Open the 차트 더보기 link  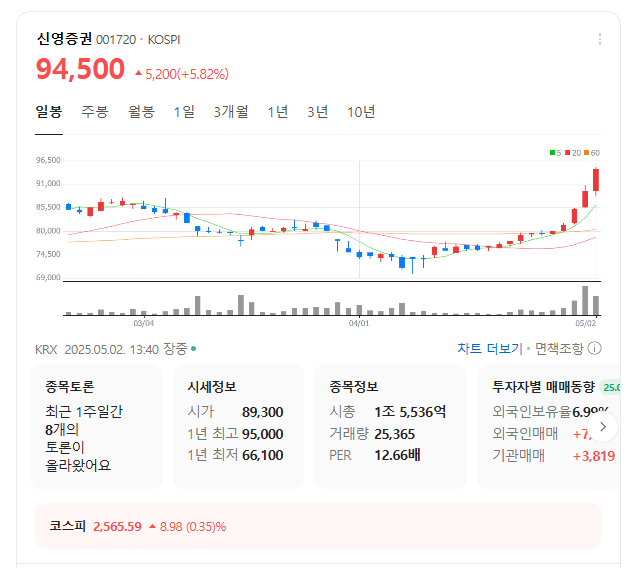pos(490,348)
